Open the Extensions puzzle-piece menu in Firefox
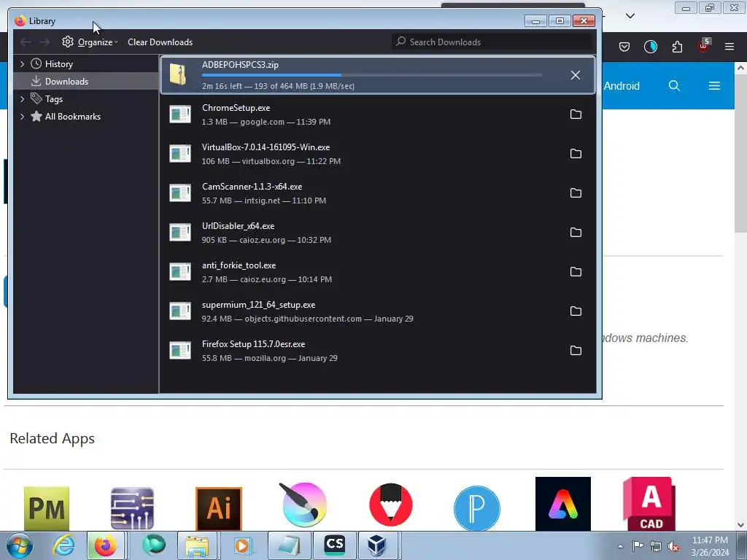The image size is (747, 560). tap(677, 47)
